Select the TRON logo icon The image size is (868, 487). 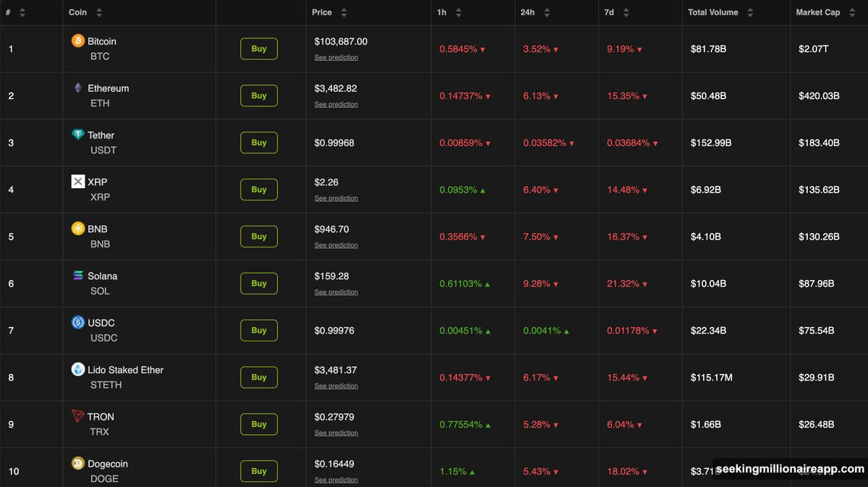pos(77,417)
